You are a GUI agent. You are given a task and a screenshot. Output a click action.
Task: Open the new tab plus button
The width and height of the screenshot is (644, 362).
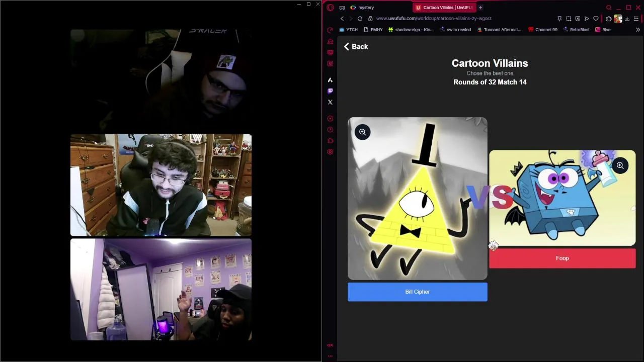(x=480, y=8)
